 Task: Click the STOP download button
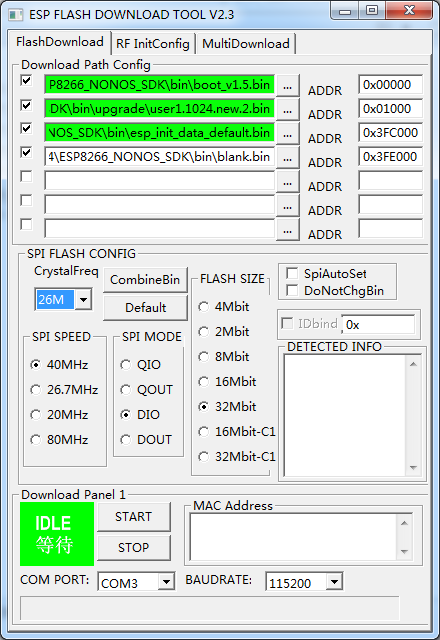[133, 548]
